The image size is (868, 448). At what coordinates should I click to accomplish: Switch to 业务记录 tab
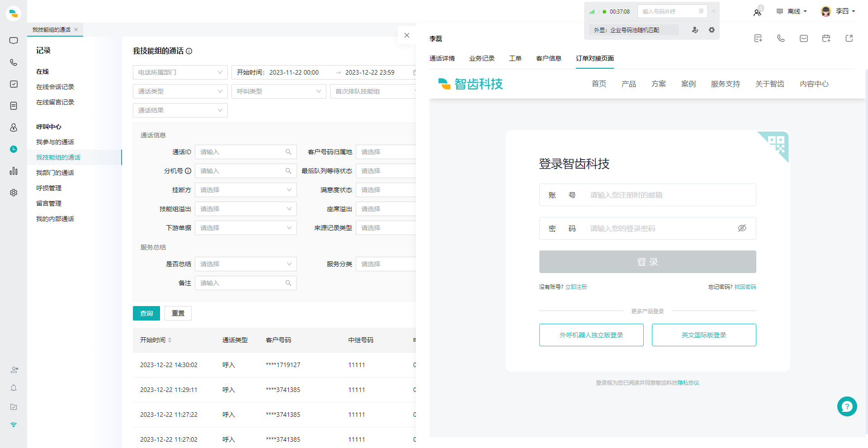point(482,58)
